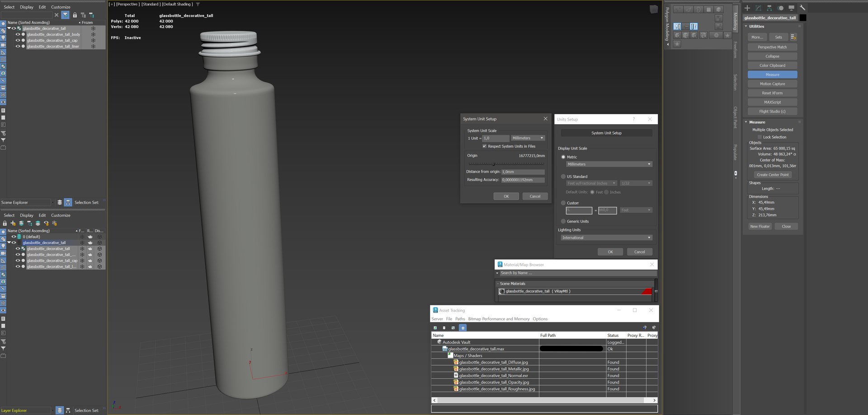Screen dimensions: 868x415
Task: Click the lock icon in top scene explorer toolbar
Action: pyautogui.click(x=75, y=15)
